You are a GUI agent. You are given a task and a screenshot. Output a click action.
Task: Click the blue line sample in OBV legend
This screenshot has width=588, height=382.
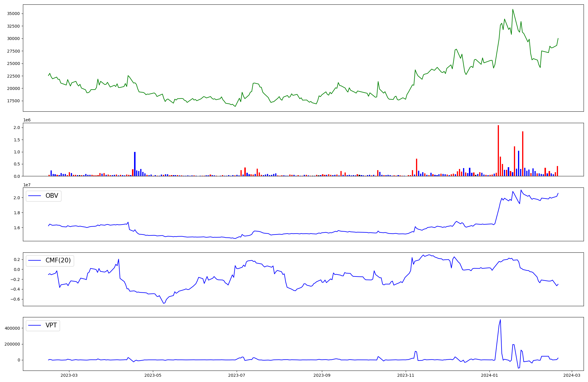tap(35, 196)
